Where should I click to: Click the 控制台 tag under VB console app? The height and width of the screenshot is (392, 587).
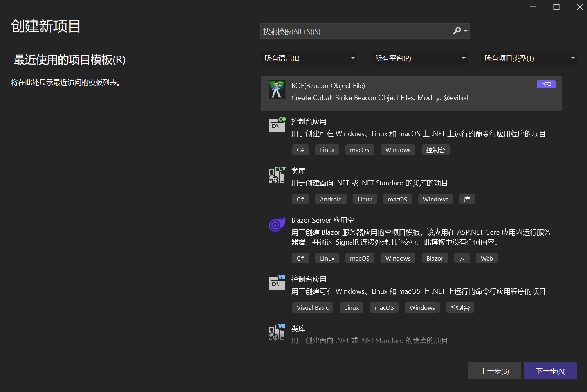point(460,307)
